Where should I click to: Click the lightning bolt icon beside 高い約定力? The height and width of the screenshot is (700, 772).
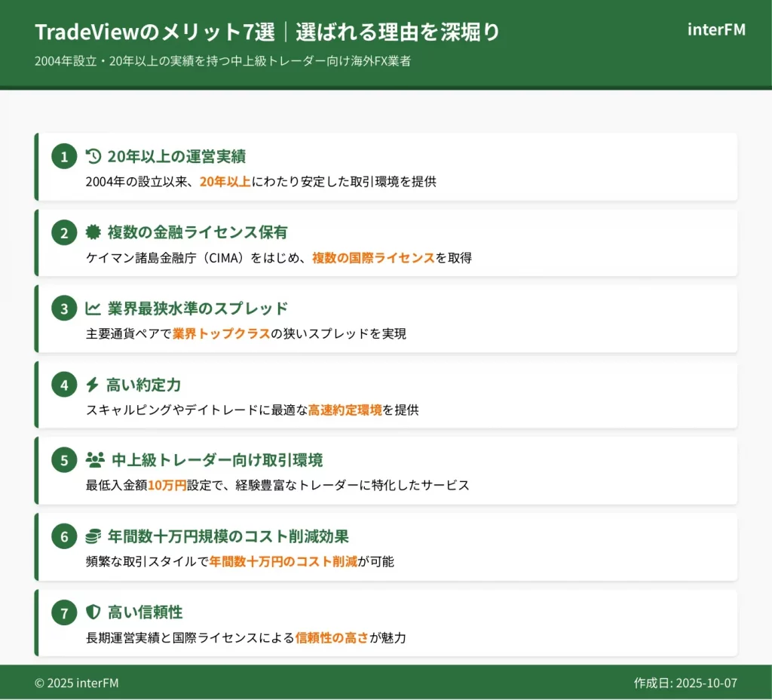[x=93, y=385]
